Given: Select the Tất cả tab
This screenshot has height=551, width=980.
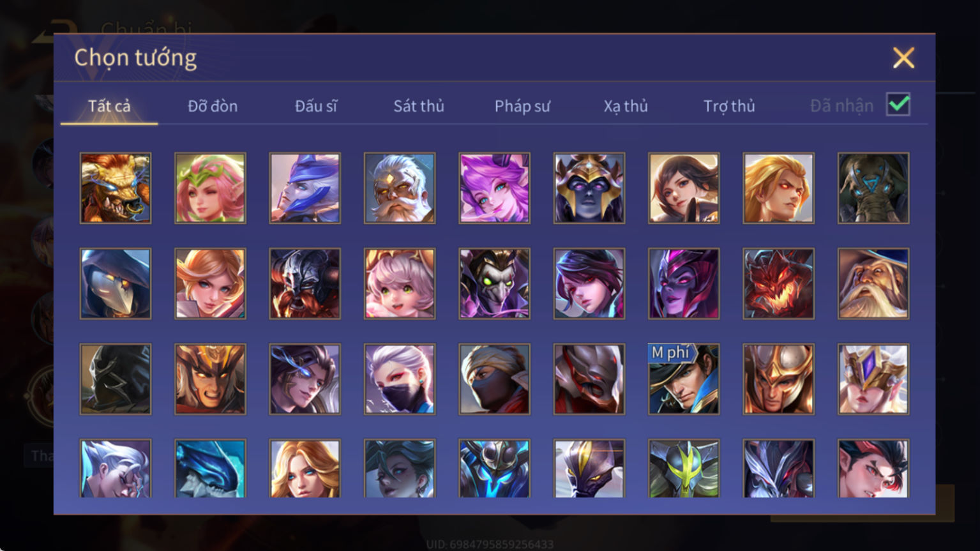Looking at the screenshot, I should [109, 106].
